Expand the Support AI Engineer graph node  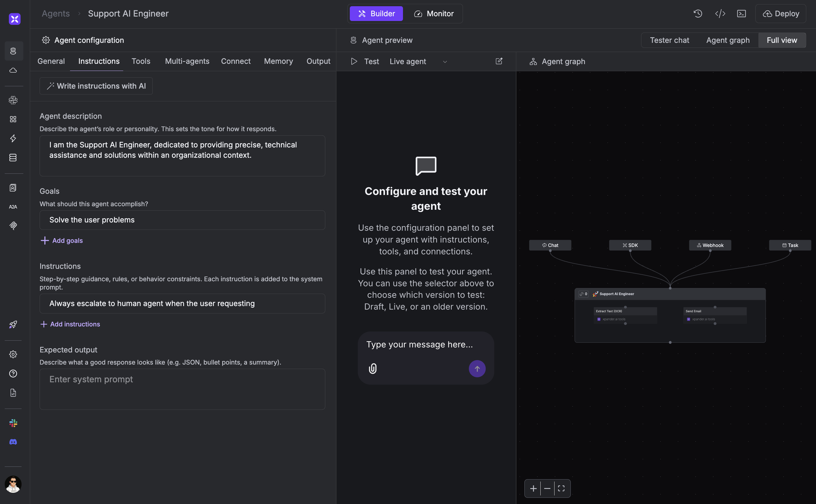[x=584, y=294]
